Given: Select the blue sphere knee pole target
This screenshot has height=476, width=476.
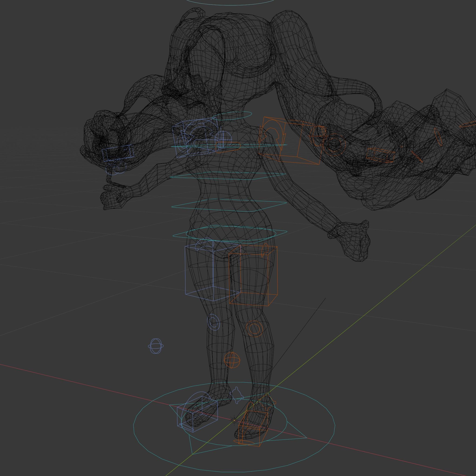Looking at the screenshot, I should tap(156, 346).
